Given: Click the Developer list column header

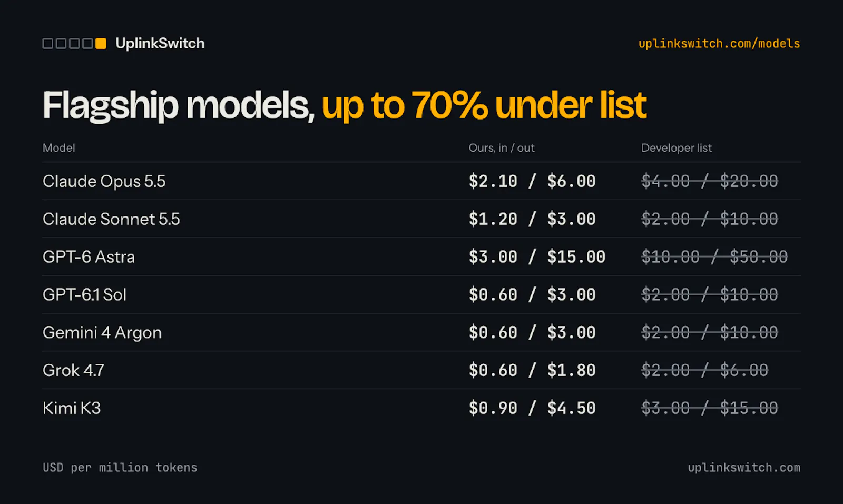Looking at the screenshot, I should tap(677, 148).
